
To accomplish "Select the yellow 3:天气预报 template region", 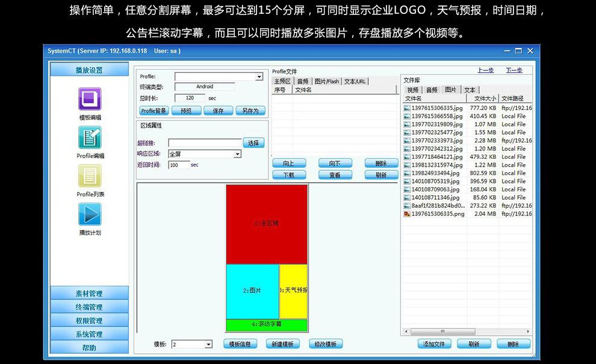I will 293,291.
